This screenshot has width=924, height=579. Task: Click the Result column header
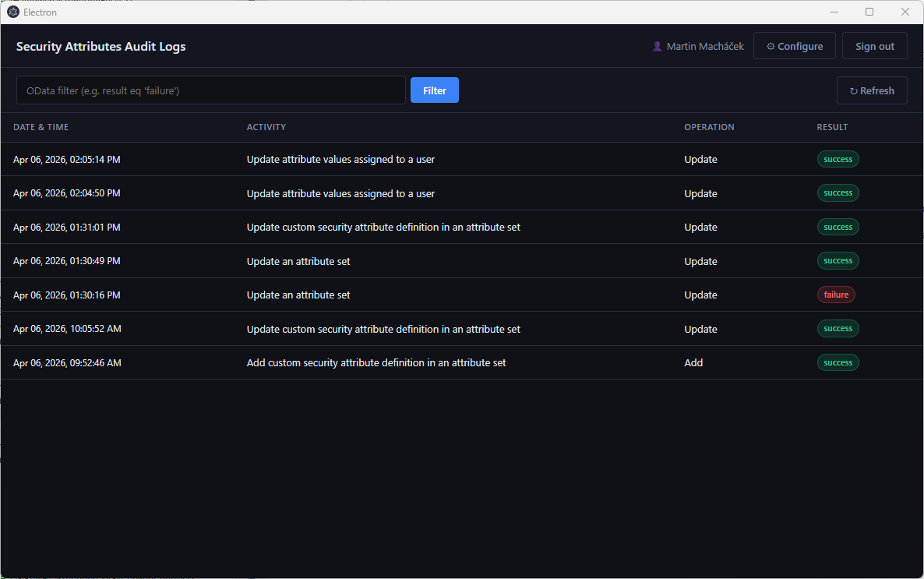(832, 127)
